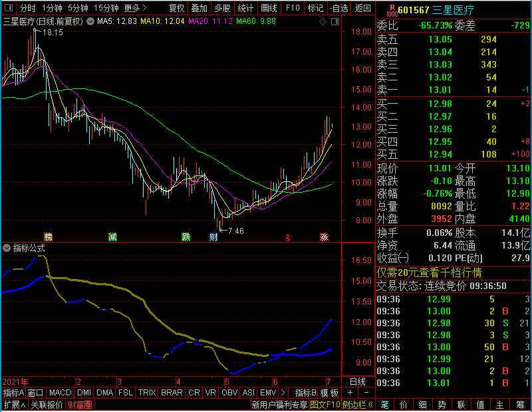Click the blue 财 event marker
532x412 pixels.
pyautogui.click(x=213, y=237)
